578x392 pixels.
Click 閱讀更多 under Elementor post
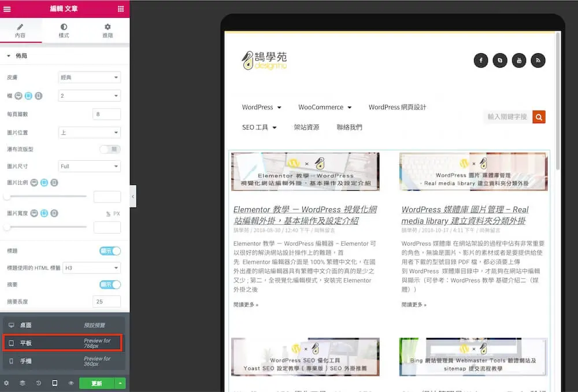tap(246, 305)
